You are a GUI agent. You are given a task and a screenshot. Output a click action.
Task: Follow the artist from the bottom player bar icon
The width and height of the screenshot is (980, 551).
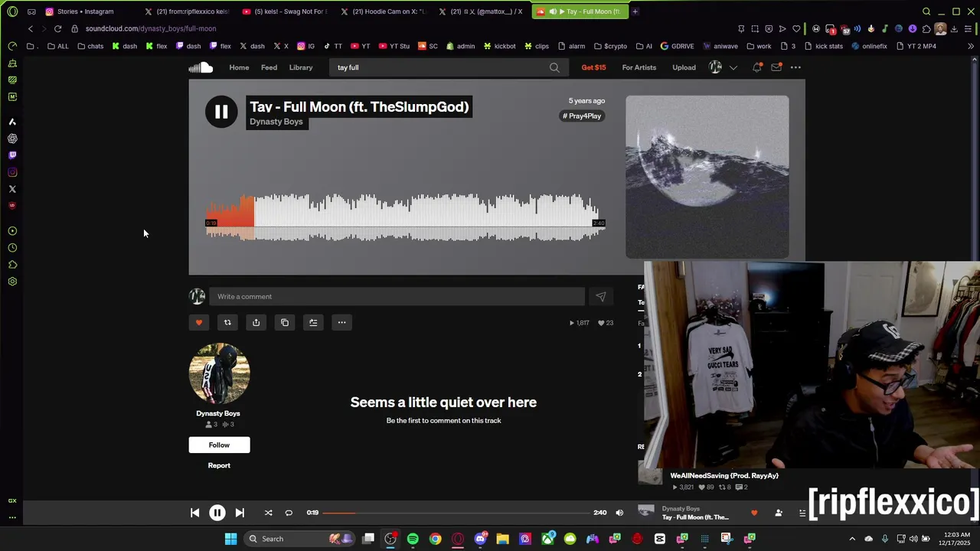click(779, 513)
